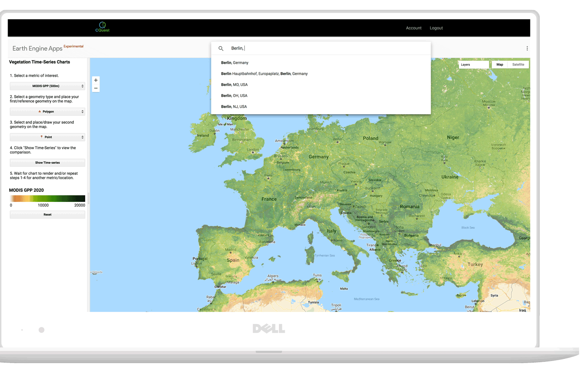
Task: Switch to the Map view type
Action: 500,65
